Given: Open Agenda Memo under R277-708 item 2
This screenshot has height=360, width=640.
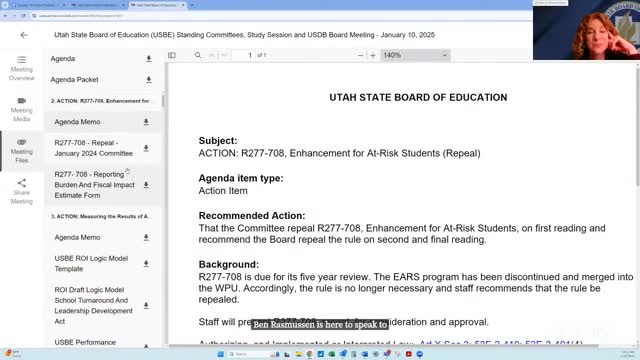Looking at the screenshot, I should [x=77, y=122].
